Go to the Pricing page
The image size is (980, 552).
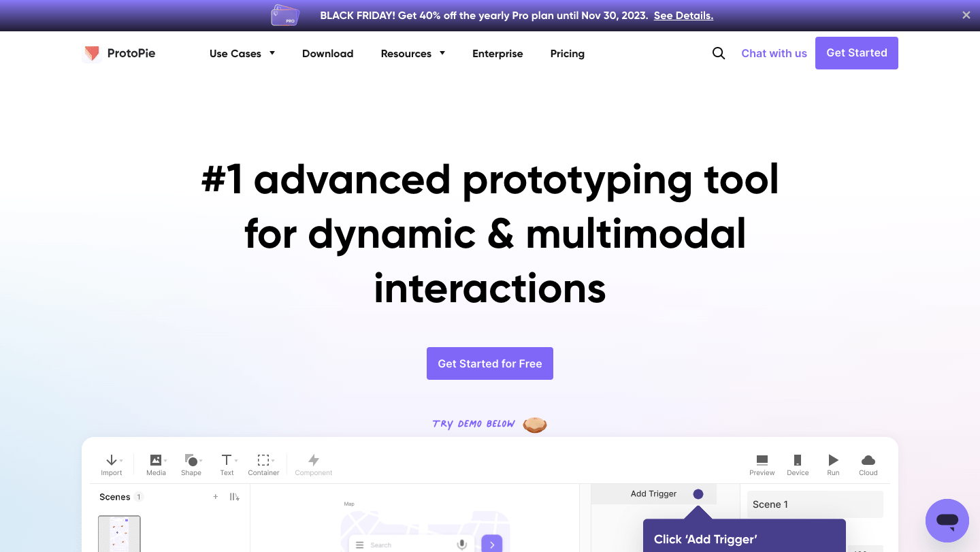(x=567, y=53)
